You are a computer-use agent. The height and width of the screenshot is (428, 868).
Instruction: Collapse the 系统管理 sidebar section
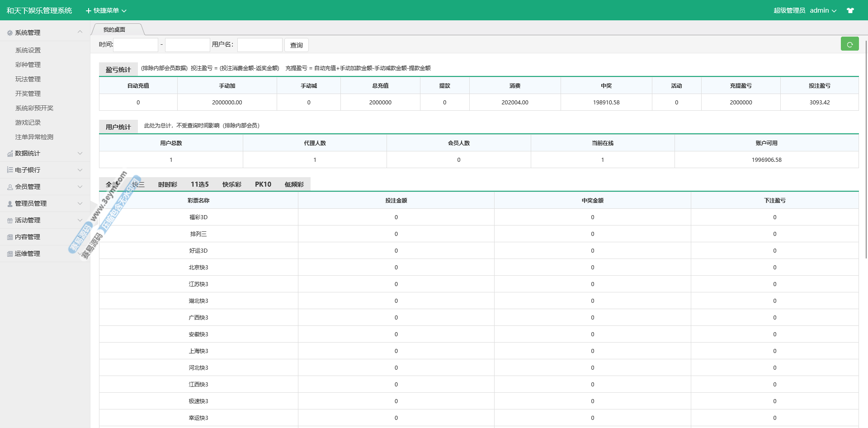[80, 32]
